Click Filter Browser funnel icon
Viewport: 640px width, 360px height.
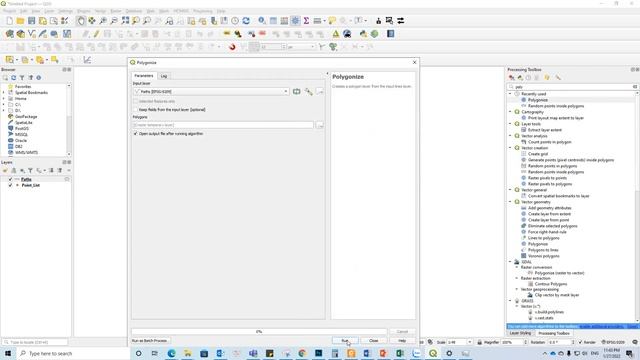click(22, 78)
